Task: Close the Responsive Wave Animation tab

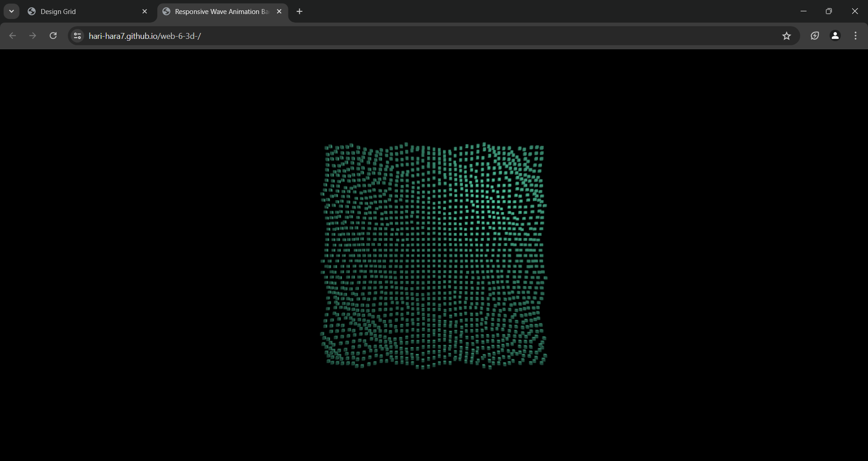Action: (279, 12)
